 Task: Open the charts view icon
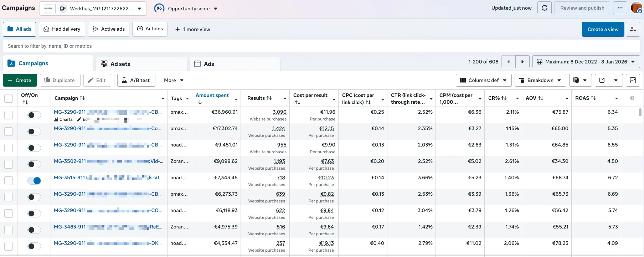[x=633, y=80]
